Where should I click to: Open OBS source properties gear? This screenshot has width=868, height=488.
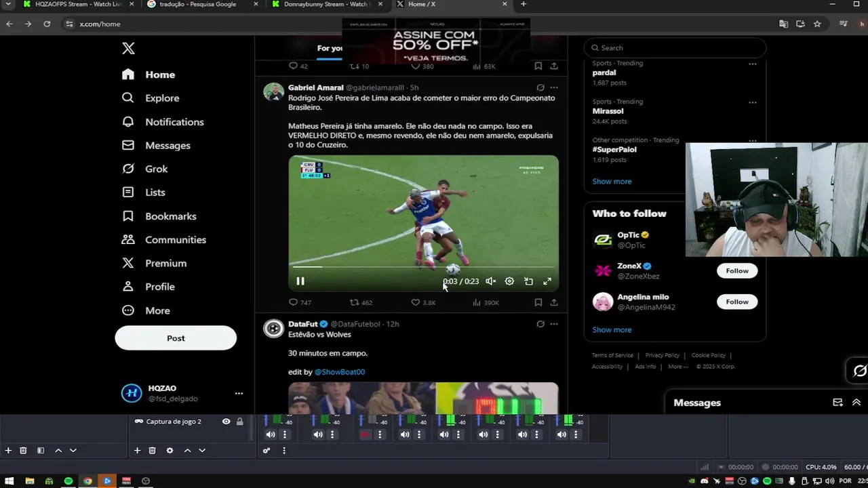[x=170, y=451]
